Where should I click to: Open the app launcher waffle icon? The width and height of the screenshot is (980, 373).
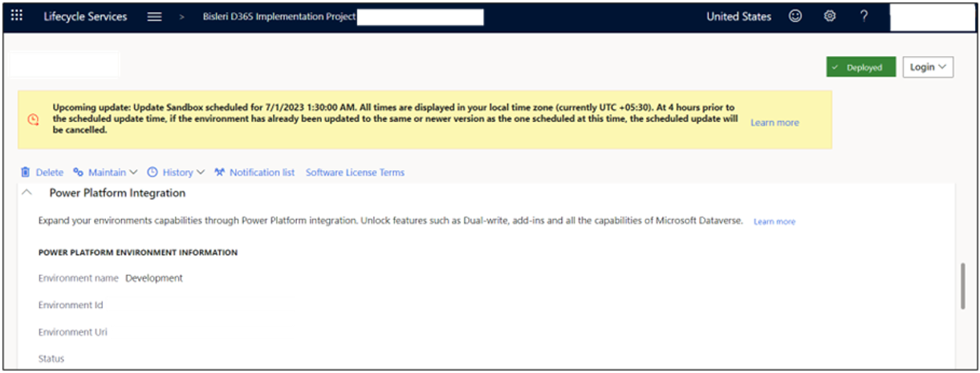click(x=17, y=16)
